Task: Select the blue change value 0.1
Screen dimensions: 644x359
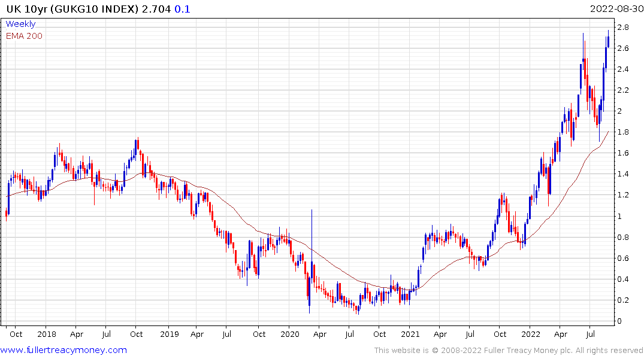Action: click(x=182, y=8)
